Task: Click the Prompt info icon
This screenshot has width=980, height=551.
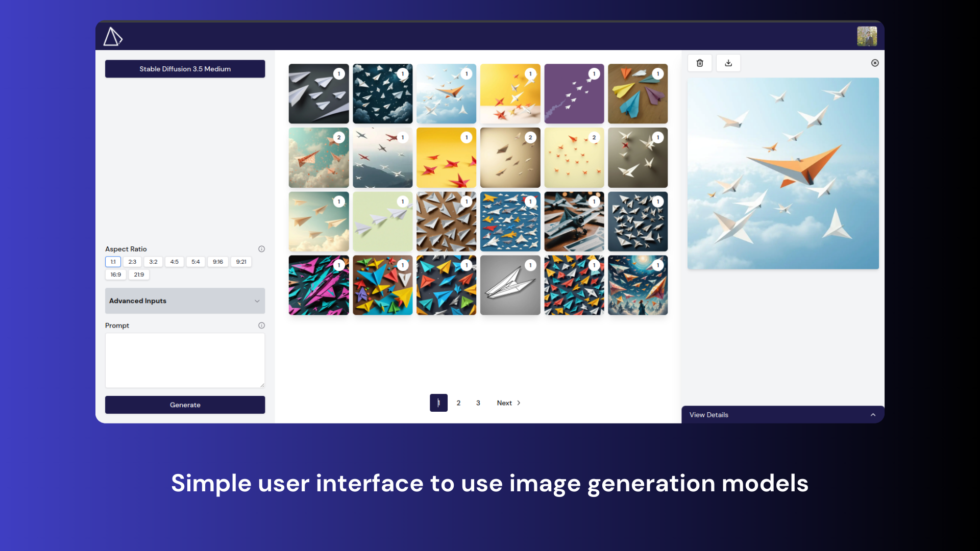Action: [x=261, y=325]
